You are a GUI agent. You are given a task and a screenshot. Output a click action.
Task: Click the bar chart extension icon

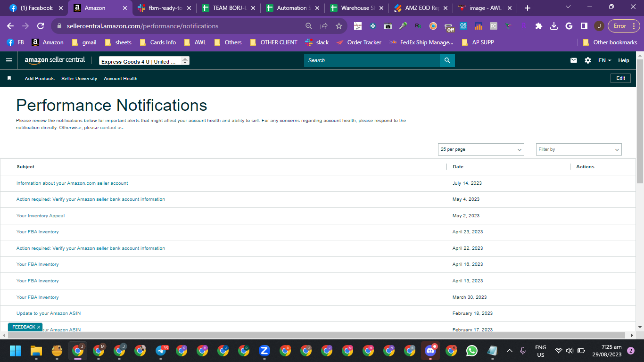coord(479,26)
